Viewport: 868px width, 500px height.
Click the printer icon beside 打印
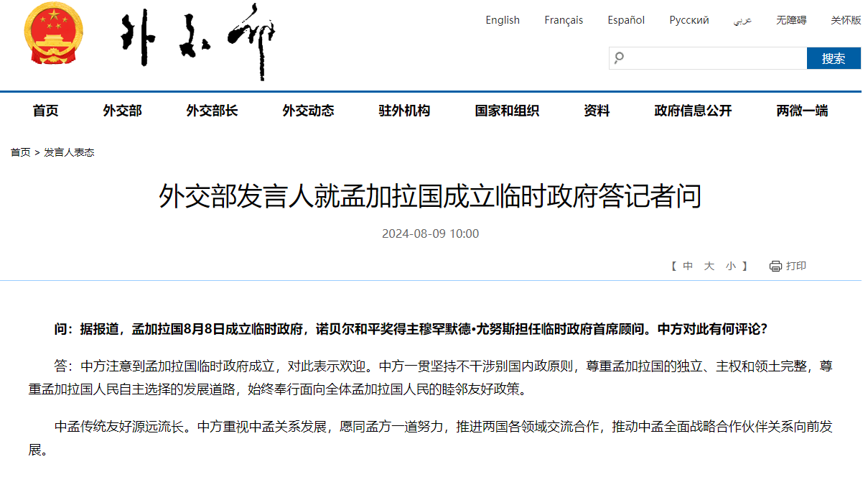tap(775, 267)
